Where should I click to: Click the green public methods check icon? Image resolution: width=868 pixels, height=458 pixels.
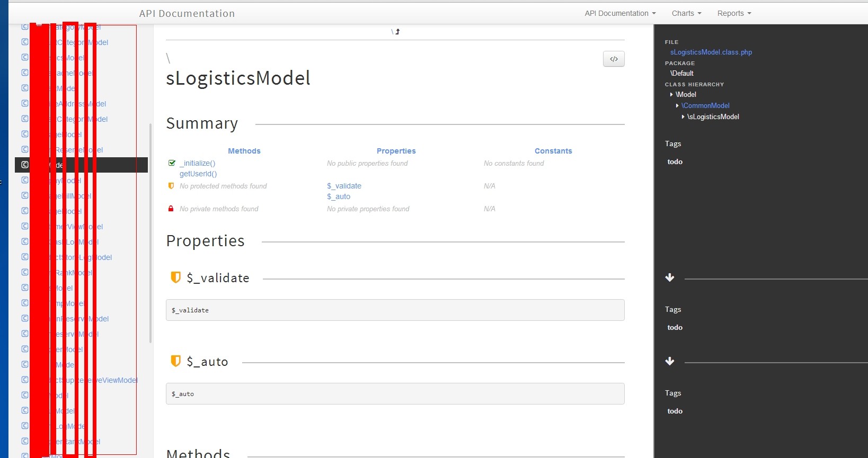point(171,163)
